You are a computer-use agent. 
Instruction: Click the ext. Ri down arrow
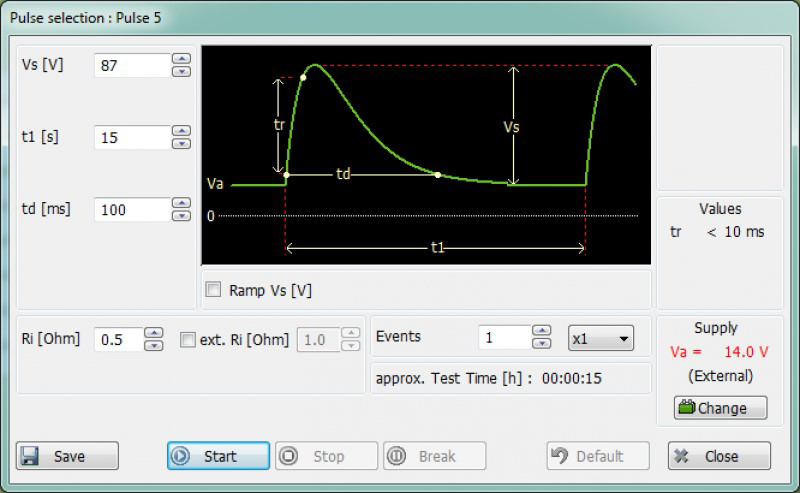pos(351,346)
